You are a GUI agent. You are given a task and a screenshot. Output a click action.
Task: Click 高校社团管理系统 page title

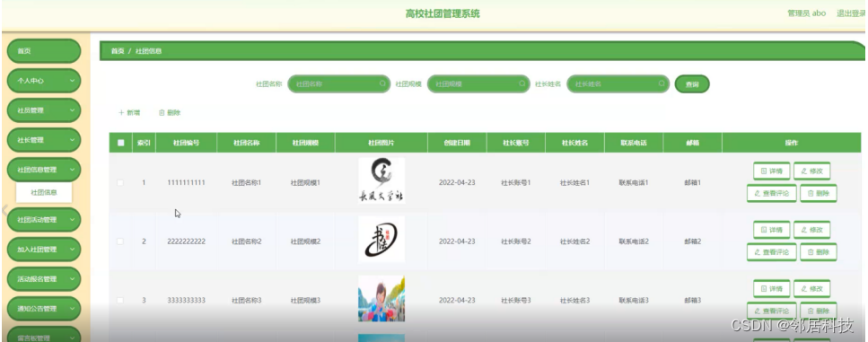point(443,13)
